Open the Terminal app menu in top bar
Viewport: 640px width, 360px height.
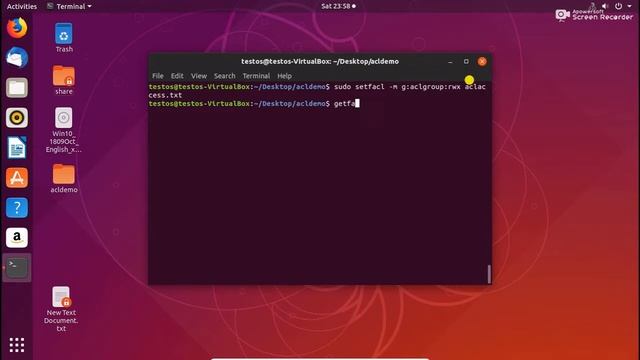69,6
